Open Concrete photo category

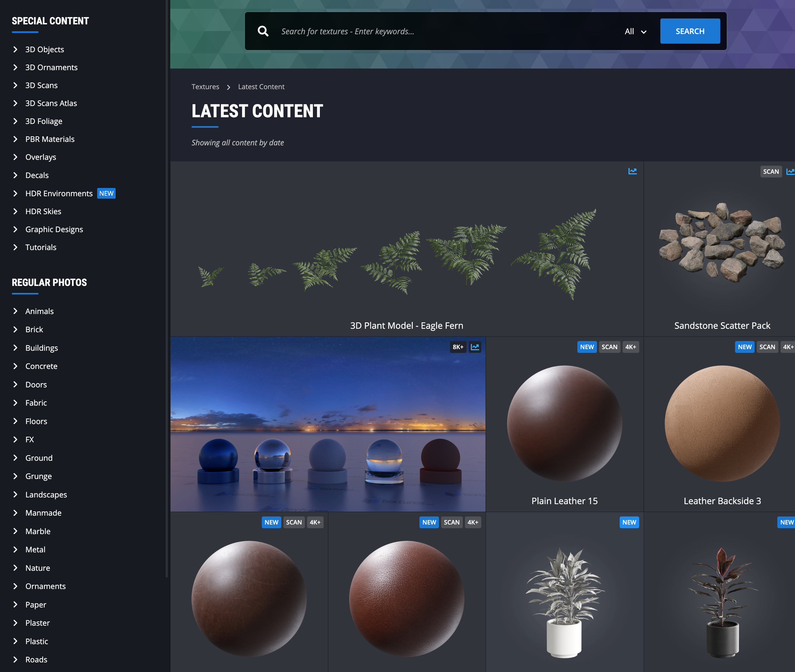41,366
